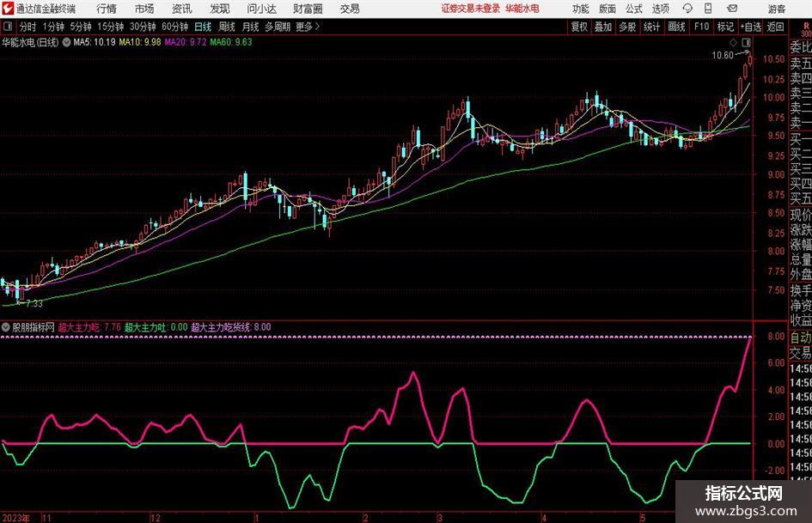Open the 公式 menu
Image resolution: width=812 pixels, height=523 pixels.
[x=634, y=9]
